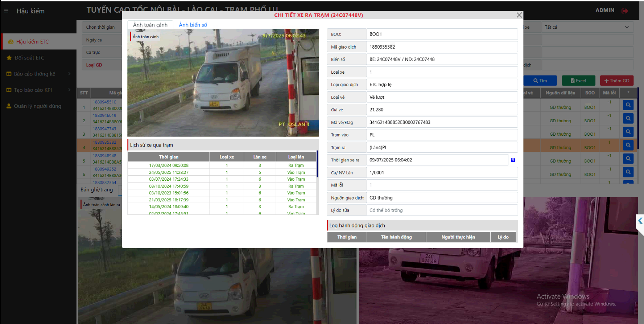This screenshot has height=324, width=644.
Task: Select history row 24/05/2025 11:28:27
Action: (x=222, y=172)
